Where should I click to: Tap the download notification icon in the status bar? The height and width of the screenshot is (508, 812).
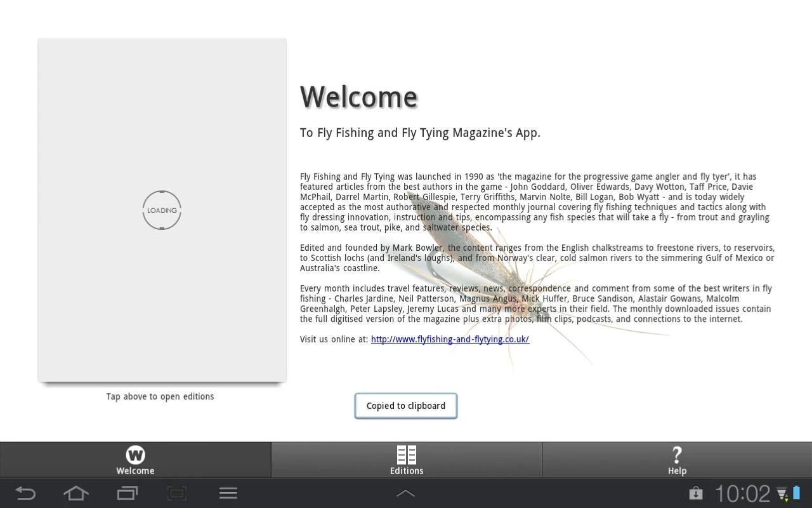point(696,493)
